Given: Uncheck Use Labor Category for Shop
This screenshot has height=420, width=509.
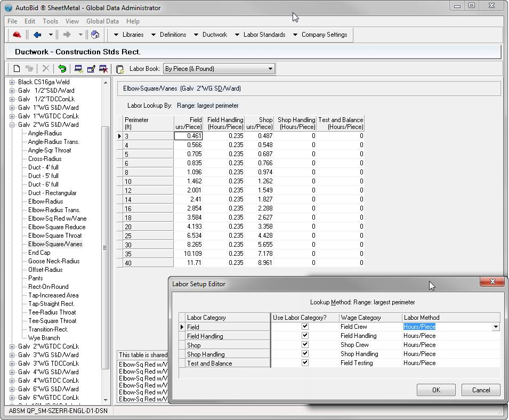Looking at the screenshot, I should pos(305,345).
